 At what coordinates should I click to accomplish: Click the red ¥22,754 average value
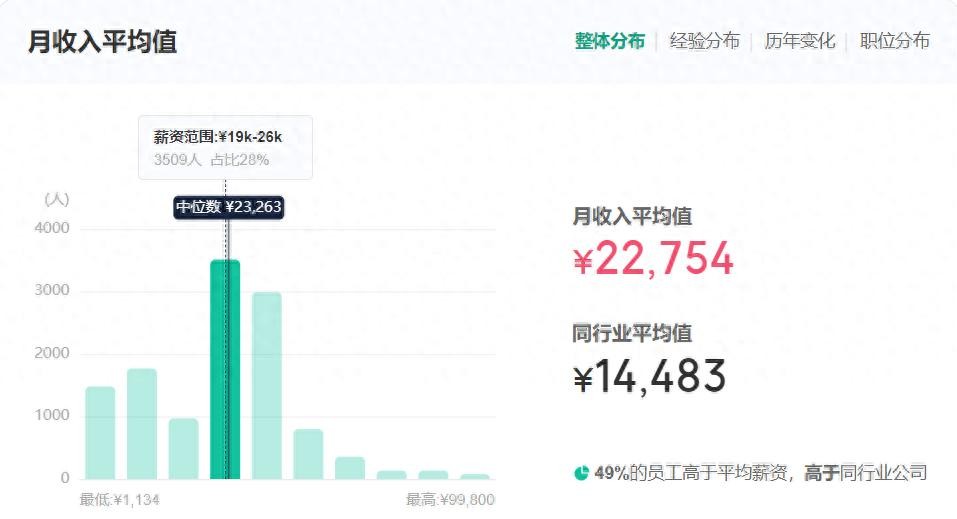(x=653, y=260)
